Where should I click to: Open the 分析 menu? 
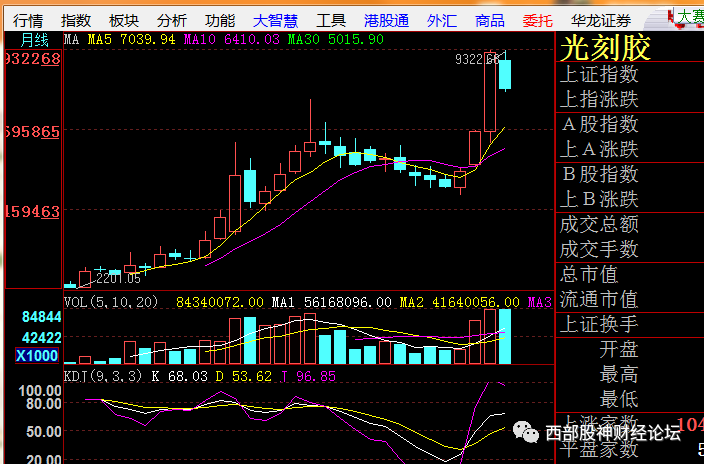(172, 20)
